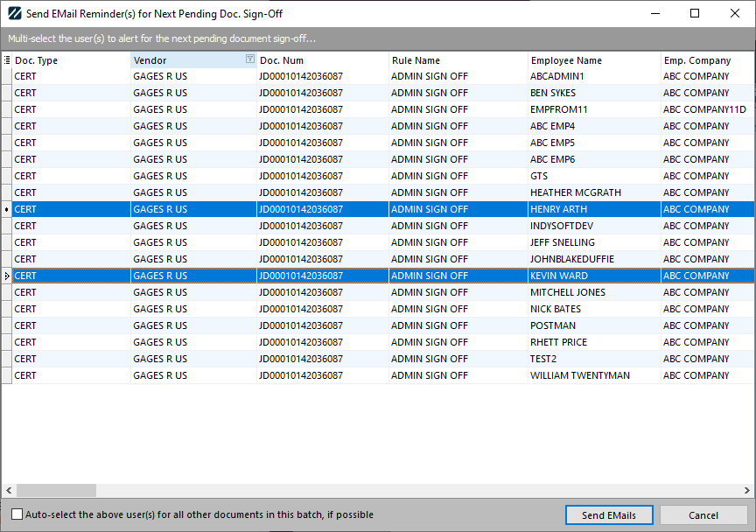The image size is (756, 532).
Task: Select the NICK BATES row
Action: [x=555, y=309]
